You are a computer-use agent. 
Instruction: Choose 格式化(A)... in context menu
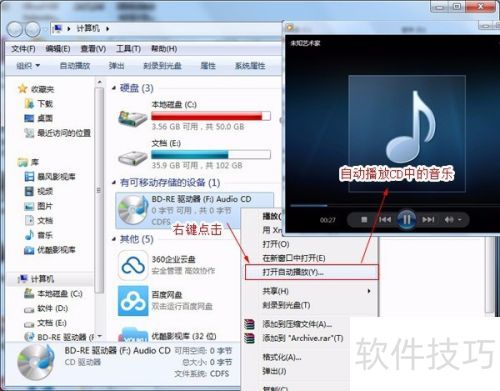282,357
